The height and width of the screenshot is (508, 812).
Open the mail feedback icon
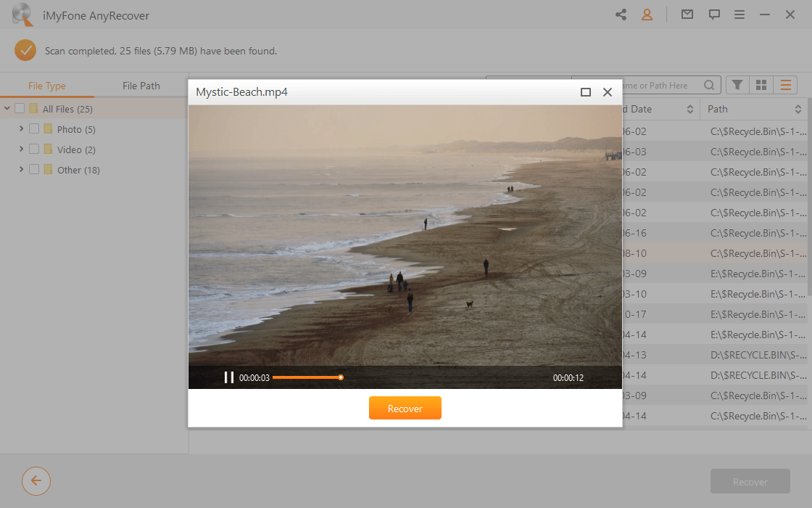point(687,14)
